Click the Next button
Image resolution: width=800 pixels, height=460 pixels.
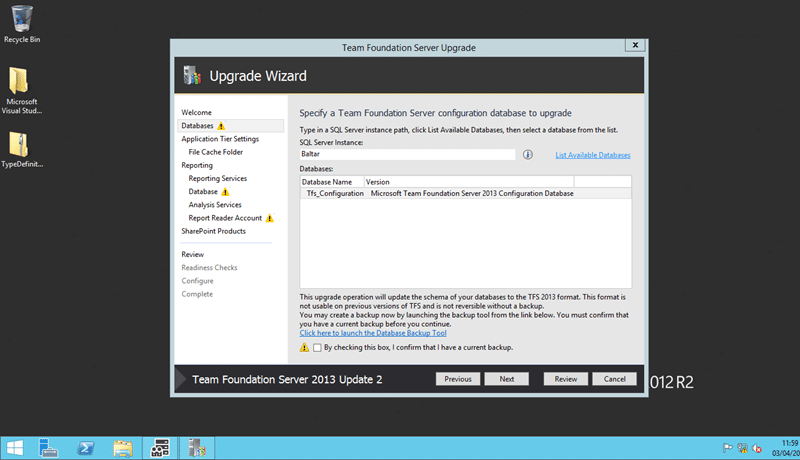[x=507, y=379]
